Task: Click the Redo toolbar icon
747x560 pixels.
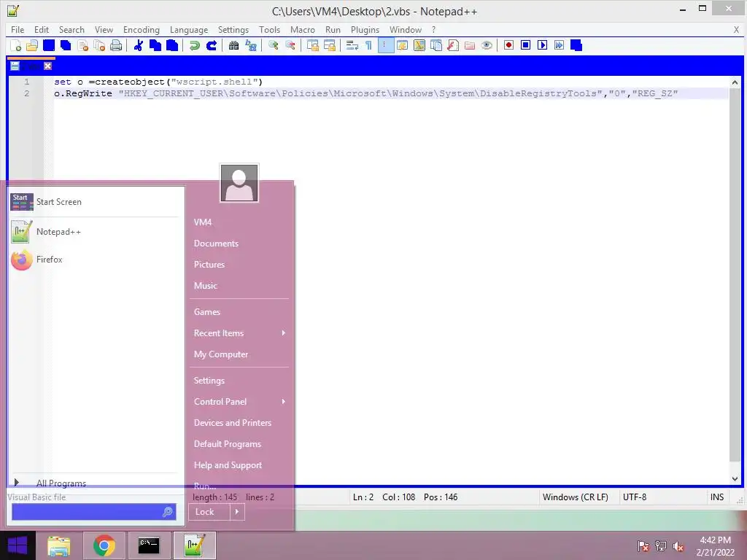Action: (x=211, y=45)
